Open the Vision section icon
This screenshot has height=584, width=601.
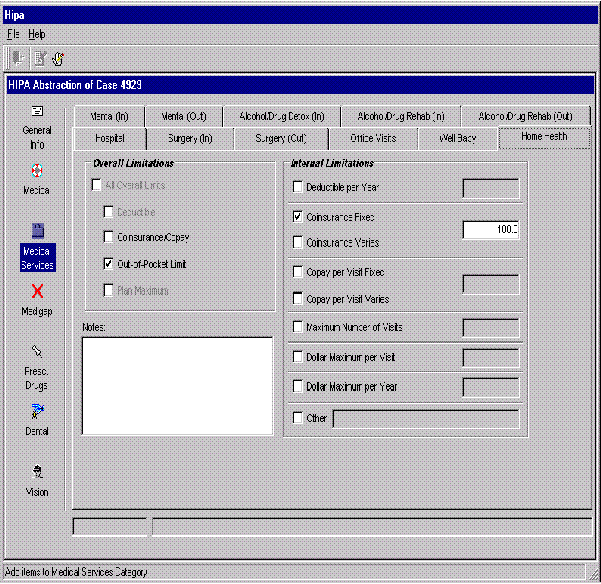(37, 471)
